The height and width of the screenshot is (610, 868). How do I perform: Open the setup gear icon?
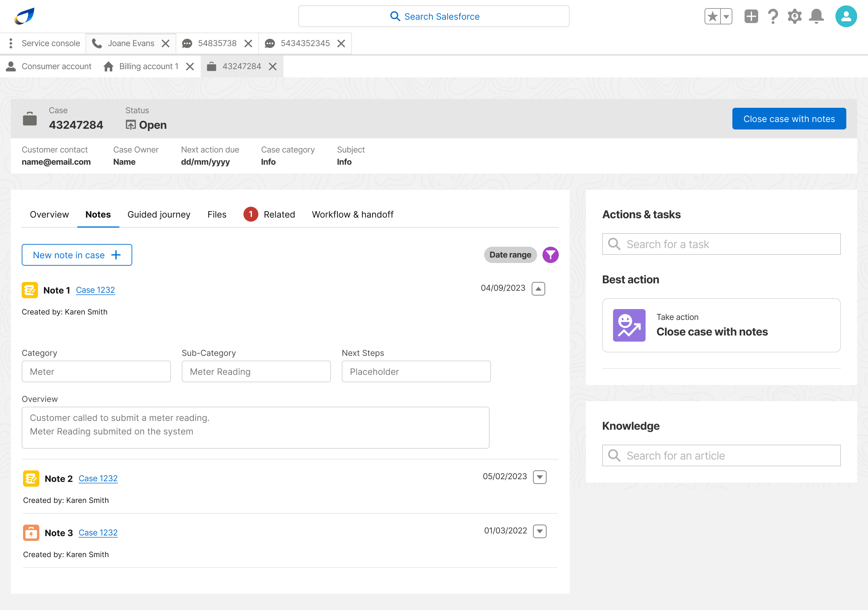point(794,17)
